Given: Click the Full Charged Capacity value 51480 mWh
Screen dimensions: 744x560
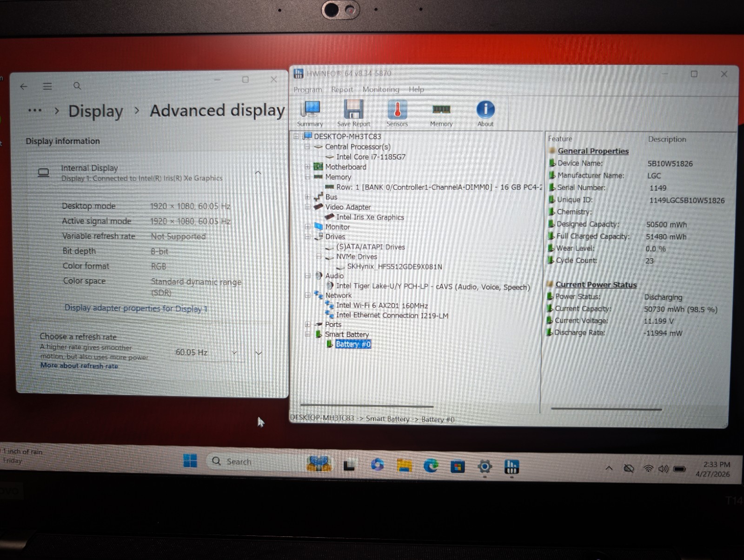Looking at the screenshot, I should [x=665, y=236].
